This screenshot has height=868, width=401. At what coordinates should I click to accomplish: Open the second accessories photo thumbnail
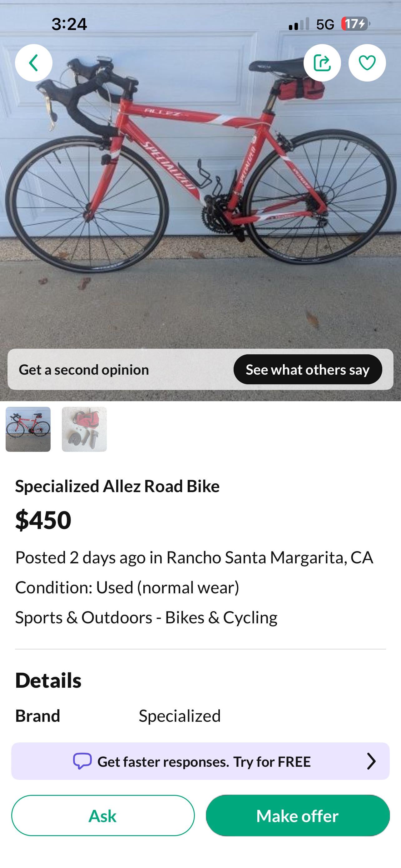pos(84,429)
